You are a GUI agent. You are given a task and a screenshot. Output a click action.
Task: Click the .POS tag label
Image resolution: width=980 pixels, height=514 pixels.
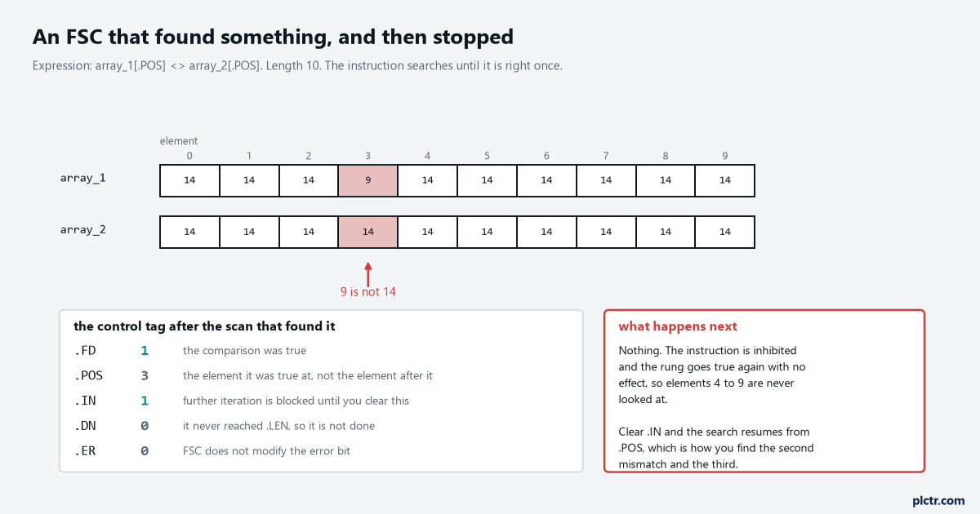(88, 376)
